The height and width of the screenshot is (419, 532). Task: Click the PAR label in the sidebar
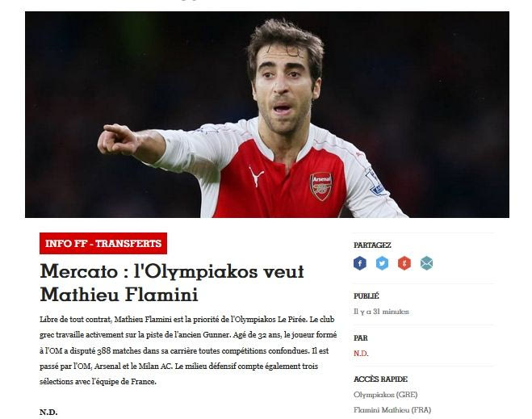click(x=361, y=338)
